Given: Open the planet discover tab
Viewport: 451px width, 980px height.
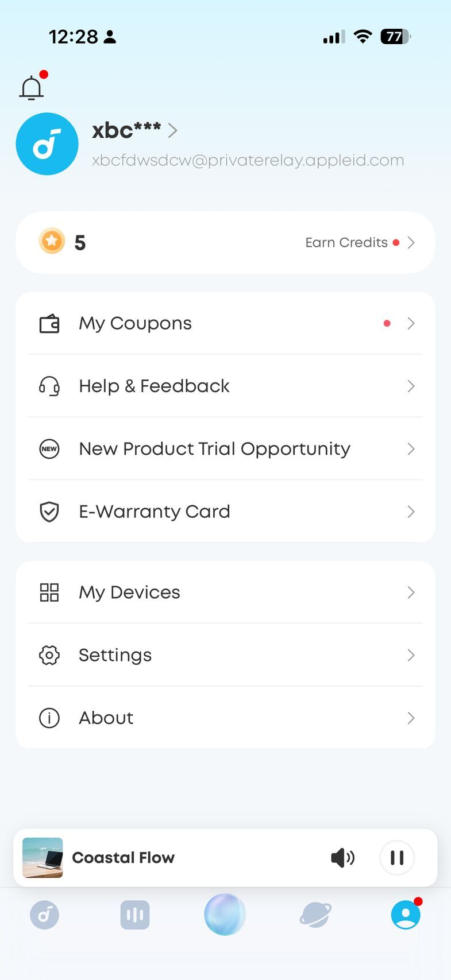Looking at the screenshot, I should 315,915.
